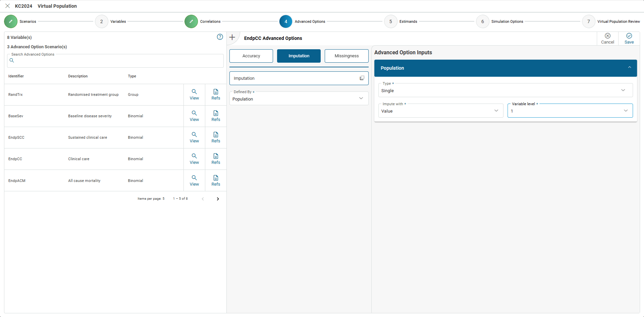The width and height of the screenshot is (644, 317).
Task: Click the '1 – 5 of 8' pagination text
Action: click(x=180, y=199)
